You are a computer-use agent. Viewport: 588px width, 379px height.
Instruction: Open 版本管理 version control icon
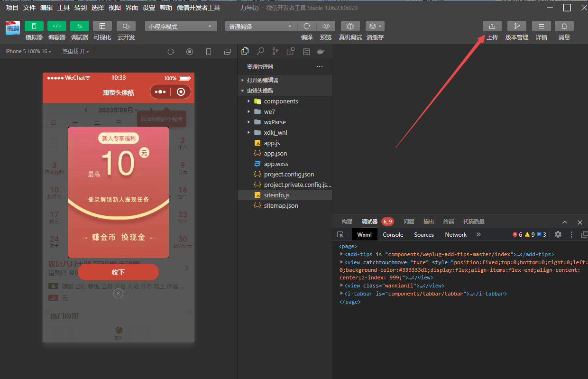point(517,26)
